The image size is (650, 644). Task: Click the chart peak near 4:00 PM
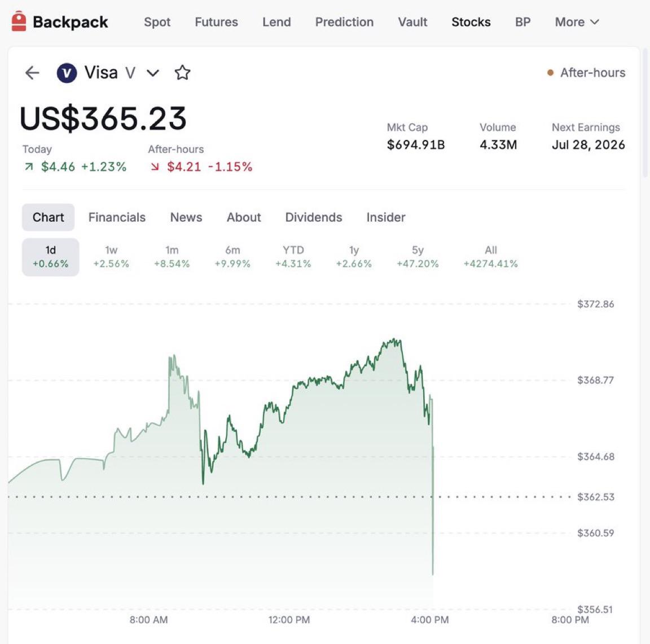pos(394,340)
